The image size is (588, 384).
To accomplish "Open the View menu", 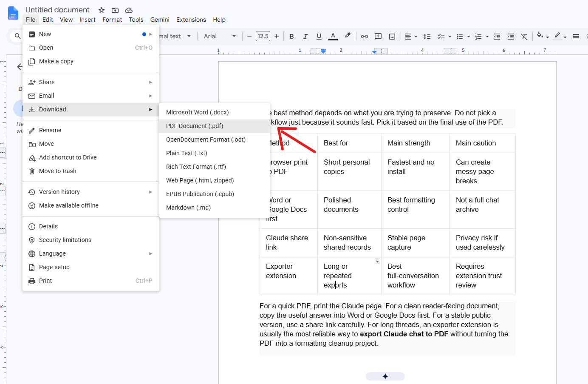I will pos(66,20).
